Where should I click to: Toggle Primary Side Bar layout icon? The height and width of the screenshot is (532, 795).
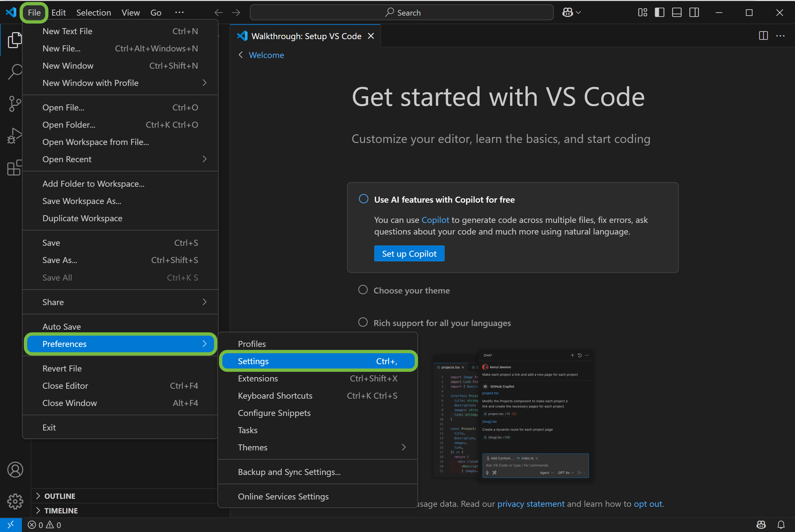pyautogui.click(x=660, y=13)
